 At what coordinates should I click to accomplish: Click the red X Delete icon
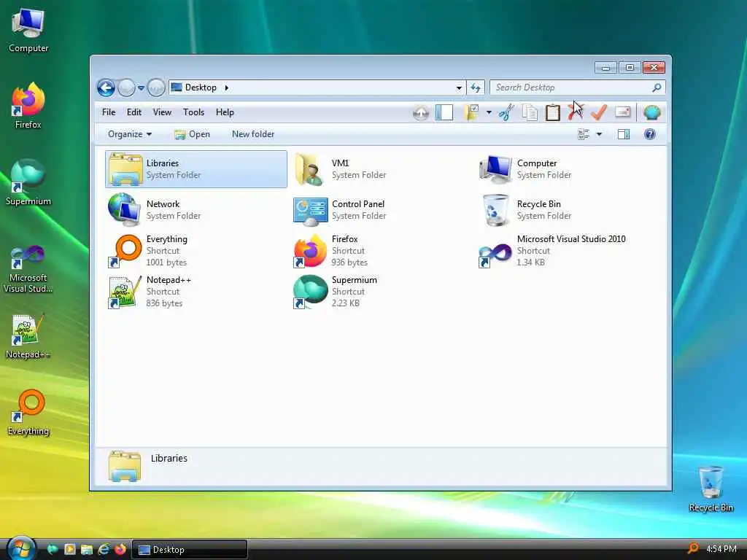pos(576,112)
